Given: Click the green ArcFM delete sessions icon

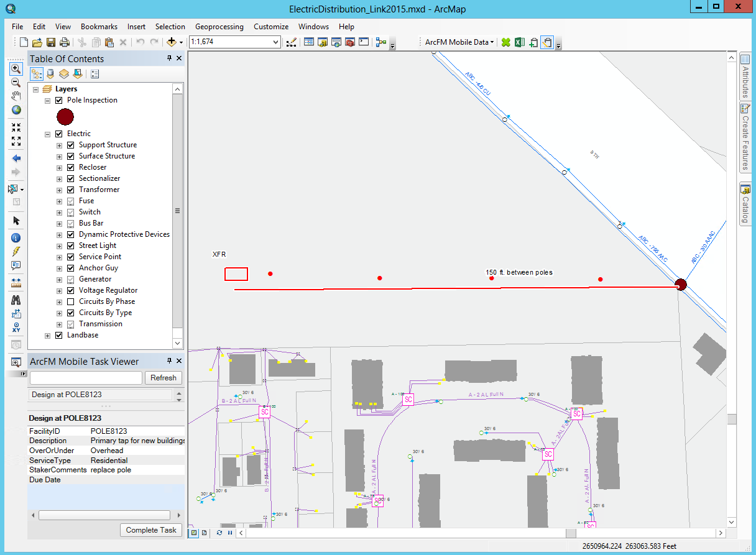Looking at the screenshot, I should tap(505, 42).
